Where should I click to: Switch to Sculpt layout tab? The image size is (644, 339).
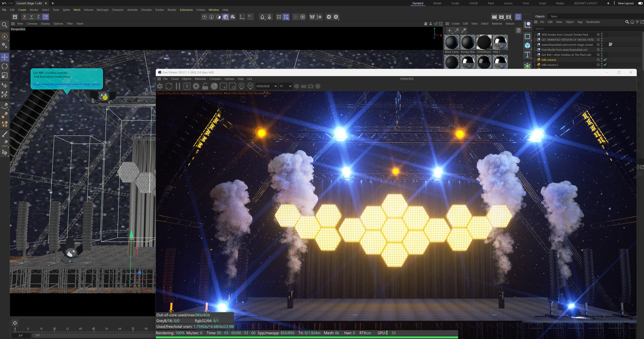(x=455, y=3)
